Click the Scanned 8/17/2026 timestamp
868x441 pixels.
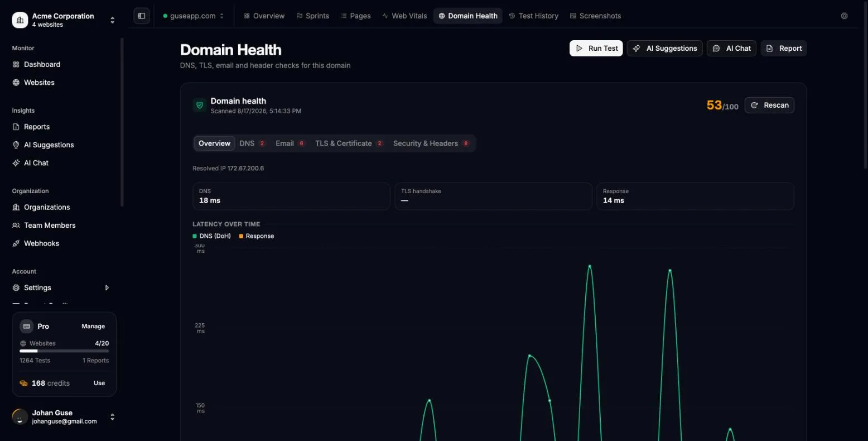click(256, 111)
